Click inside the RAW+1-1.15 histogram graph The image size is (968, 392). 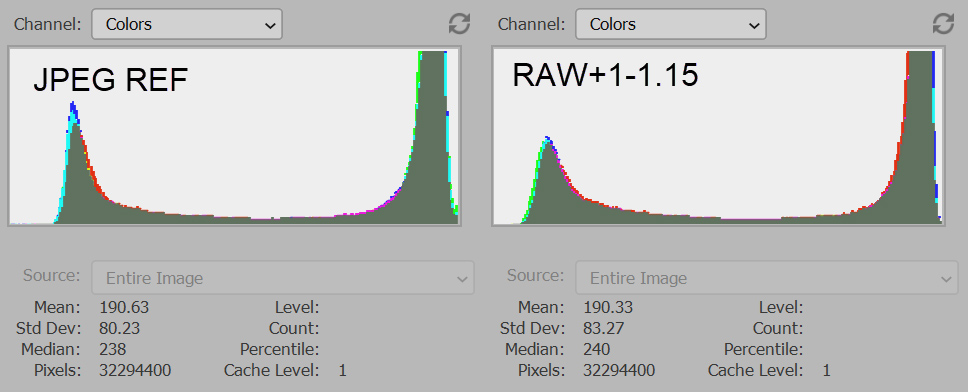tap(718, 136)
